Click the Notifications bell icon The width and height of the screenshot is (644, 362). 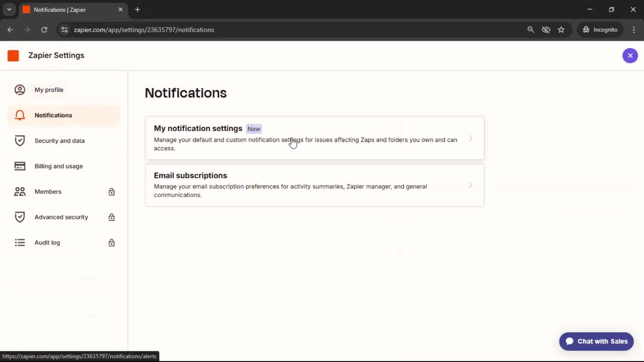click(x=20, y=115)
